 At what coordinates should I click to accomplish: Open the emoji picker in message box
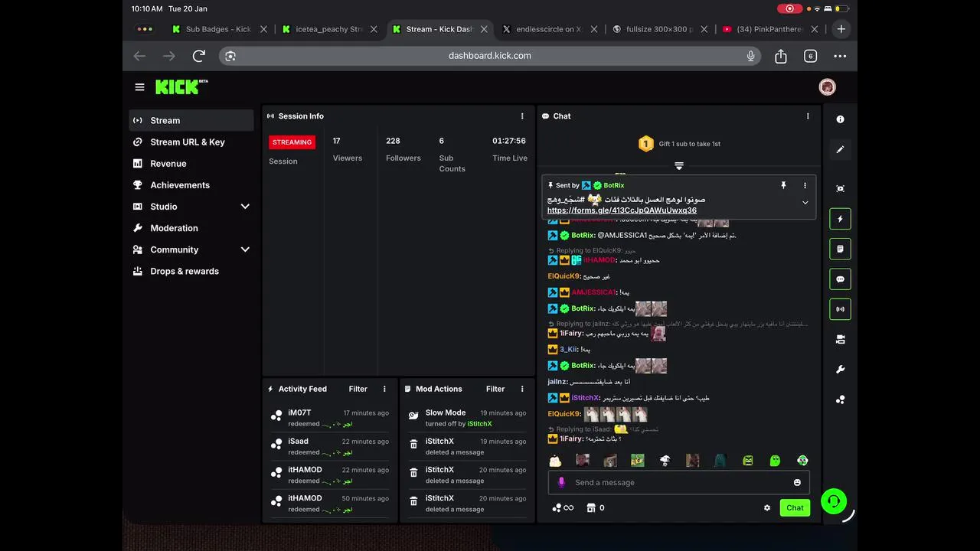[x=797, y=482]
